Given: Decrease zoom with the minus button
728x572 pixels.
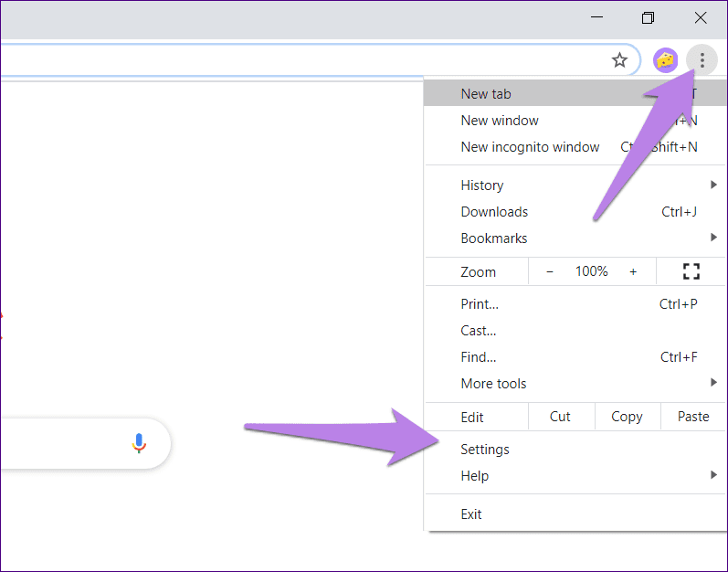Looking at the screenshot, I should (549, 271).
